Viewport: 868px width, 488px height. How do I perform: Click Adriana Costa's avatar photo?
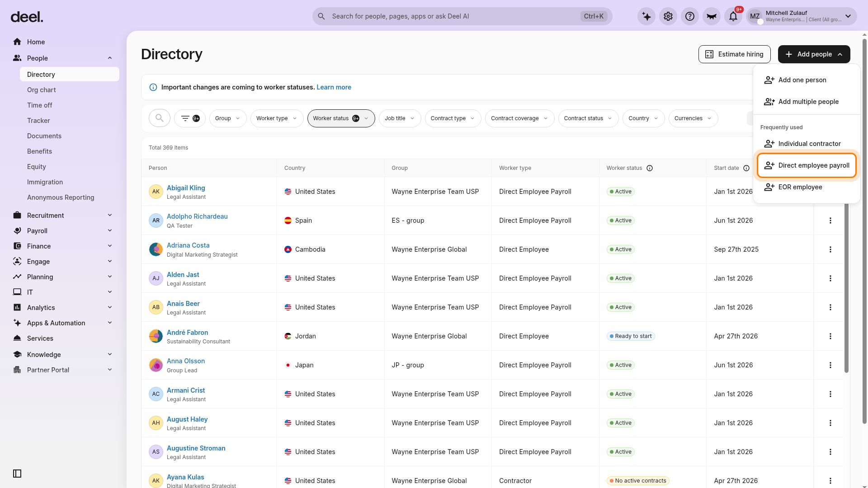(156, 249)
